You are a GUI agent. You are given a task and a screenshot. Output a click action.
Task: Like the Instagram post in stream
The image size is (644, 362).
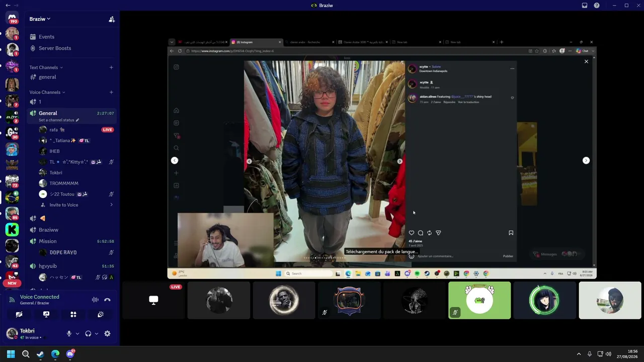[x=412, y=233]
